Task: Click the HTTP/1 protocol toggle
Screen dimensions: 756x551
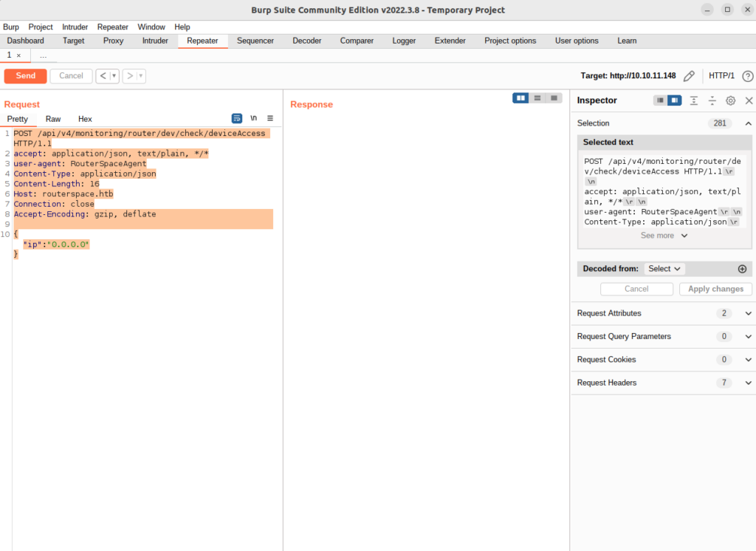Action: point(721,76)
